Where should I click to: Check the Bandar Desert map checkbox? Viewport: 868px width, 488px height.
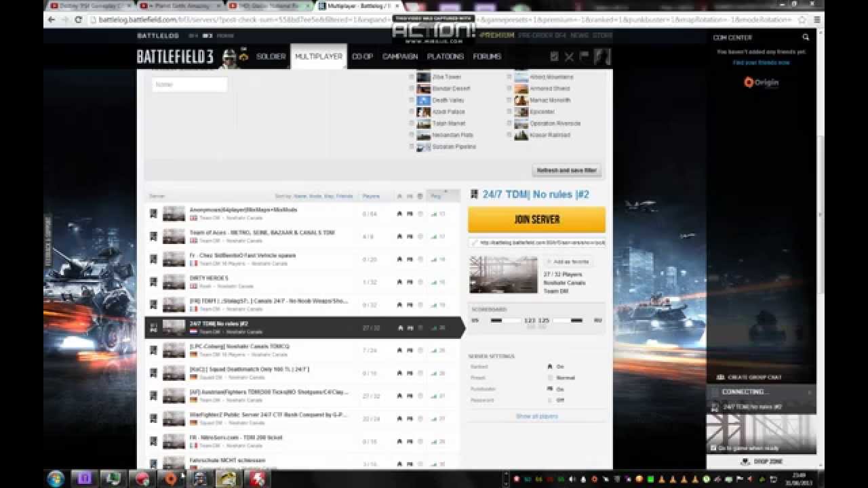(412, 88)
